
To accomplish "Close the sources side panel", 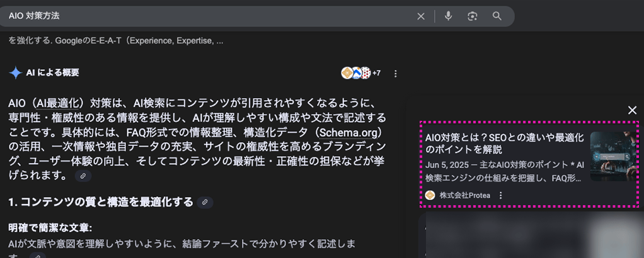I will click(x=632, y=111).
